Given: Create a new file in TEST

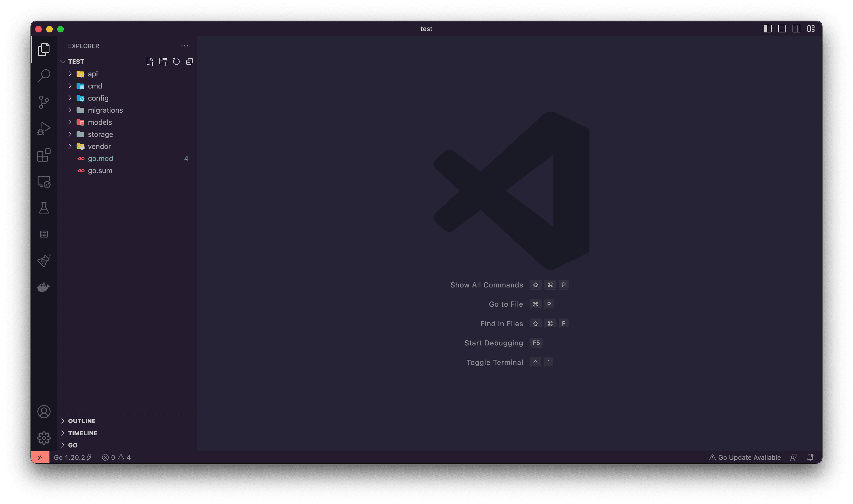Looking at the screenshot, I should pos(150,62).
